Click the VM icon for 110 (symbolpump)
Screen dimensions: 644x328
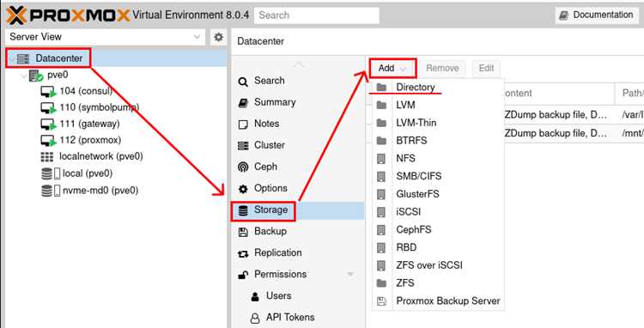coord(48,108)
